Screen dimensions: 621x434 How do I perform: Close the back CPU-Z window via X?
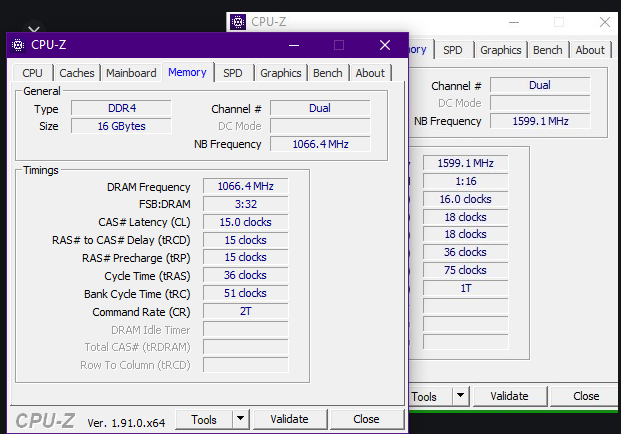point(605,22)
